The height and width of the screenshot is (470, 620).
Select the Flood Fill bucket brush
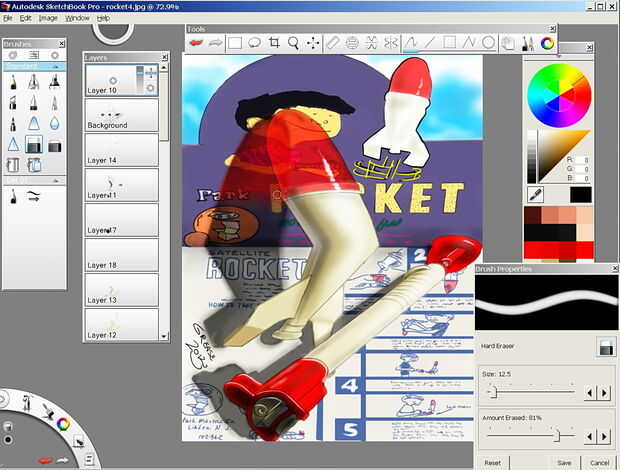tap(13, 164)
